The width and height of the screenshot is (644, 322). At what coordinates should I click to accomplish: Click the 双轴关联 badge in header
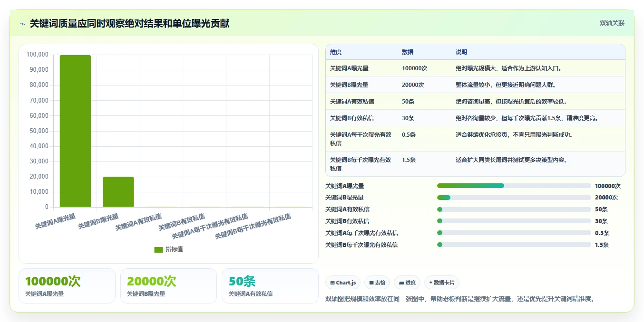tap(612, 23)
